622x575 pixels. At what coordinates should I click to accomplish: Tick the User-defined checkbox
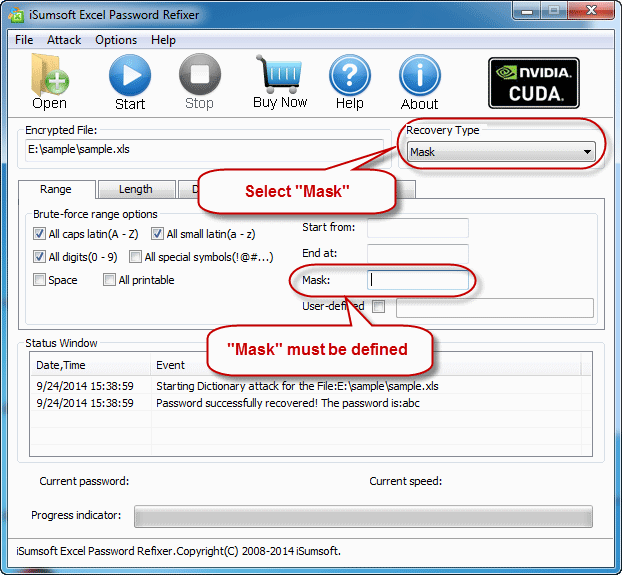click(378, 306)
